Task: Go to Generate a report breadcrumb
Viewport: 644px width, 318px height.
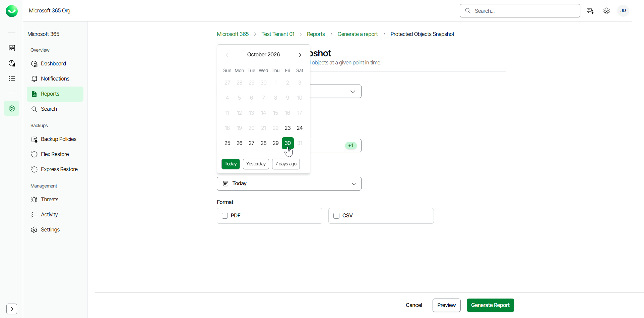Action: pyautogui.click(x=358, y=34)
